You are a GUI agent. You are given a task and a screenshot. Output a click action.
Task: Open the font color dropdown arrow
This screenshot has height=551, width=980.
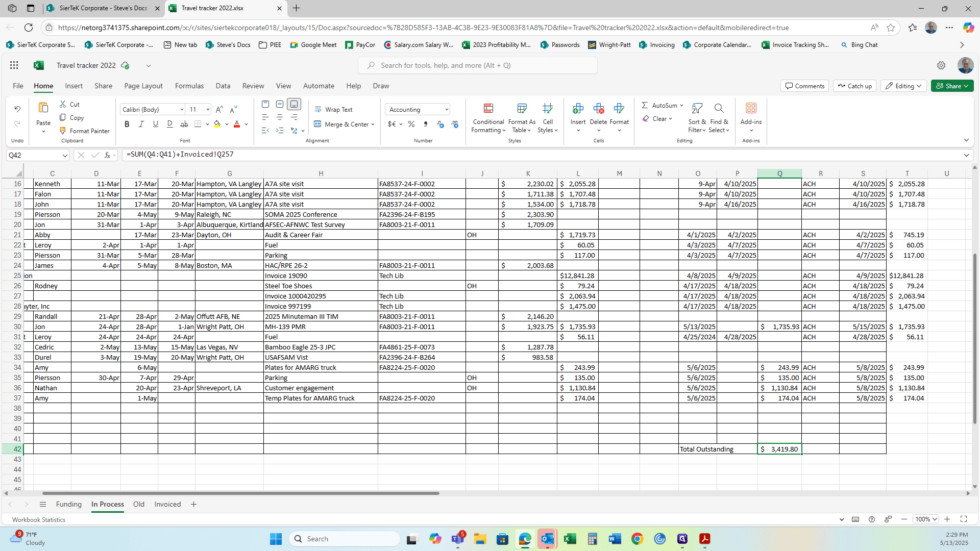pos(246,124)
